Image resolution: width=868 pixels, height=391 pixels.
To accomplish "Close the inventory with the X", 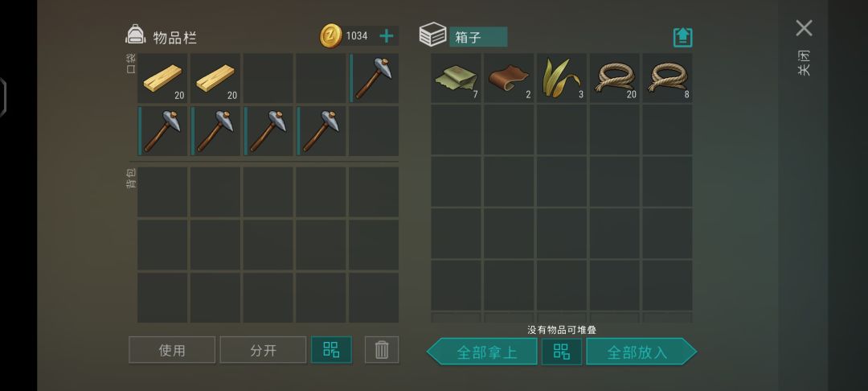I will (x=804, y=28).
